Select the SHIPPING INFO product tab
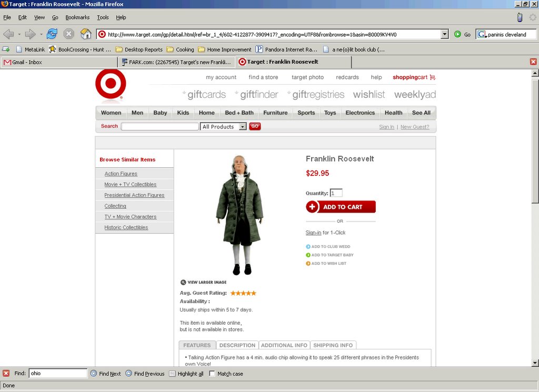539x392 pixels. (333, 345)
